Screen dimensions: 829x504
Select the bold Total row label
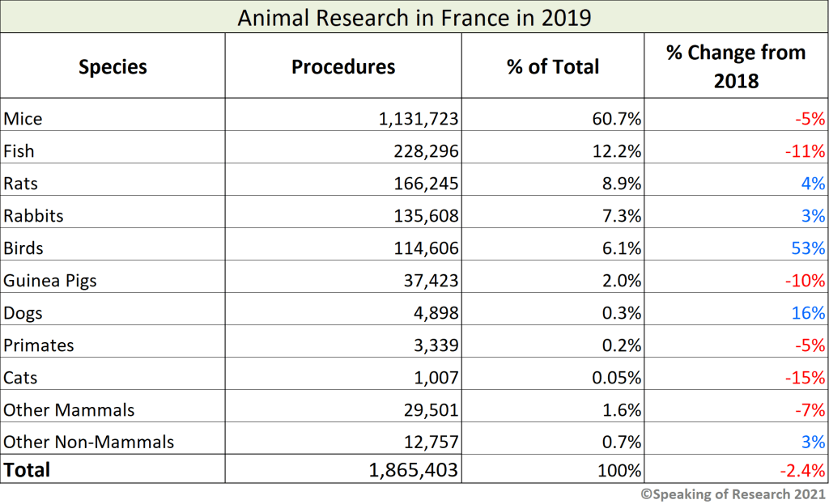pos(27,470)
